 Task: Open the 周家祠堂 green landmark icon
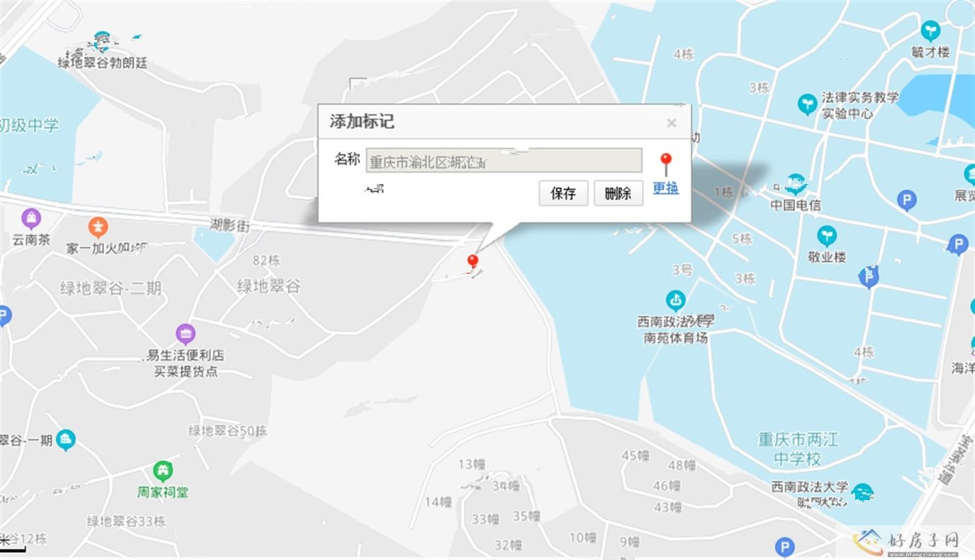click(163, 471)
